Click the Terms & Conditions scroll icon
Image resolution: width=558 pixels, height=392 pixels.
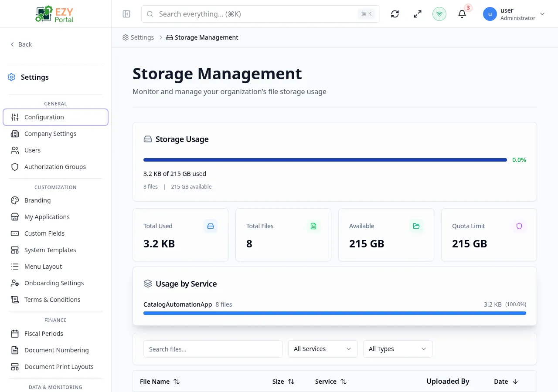pos(15,300)
